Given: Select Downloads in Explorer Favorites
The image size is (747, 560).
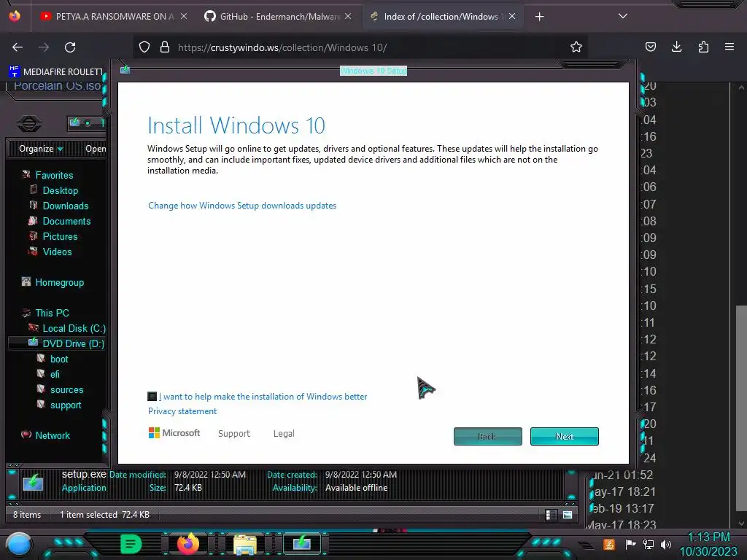Looking at the screenshot, I should [65, 206].
